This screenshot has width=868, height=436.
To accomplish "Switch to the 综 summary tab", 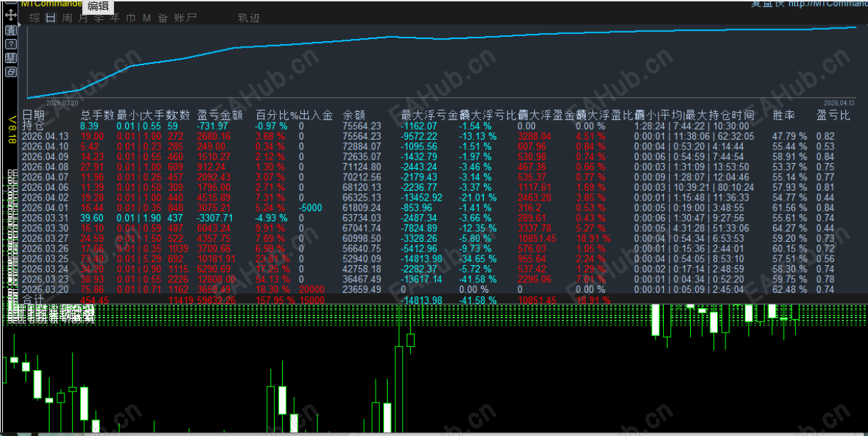I will 34,18.
